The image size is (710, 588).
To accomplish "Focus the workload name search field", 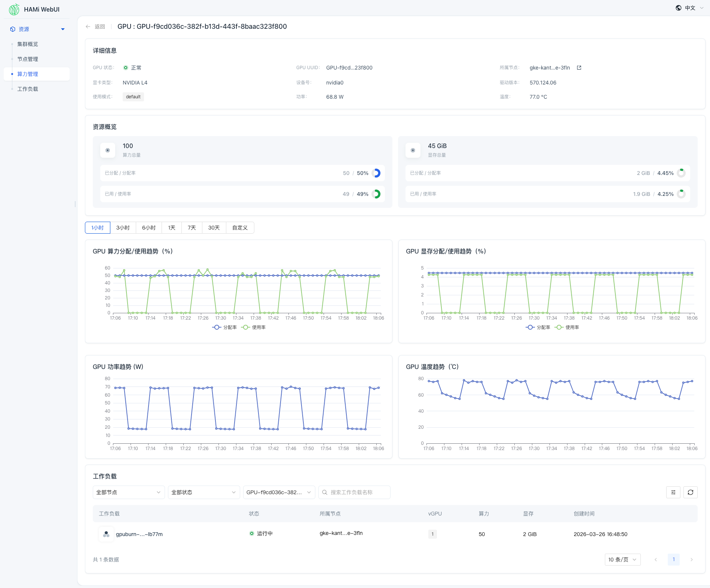I will coord(354,492).
